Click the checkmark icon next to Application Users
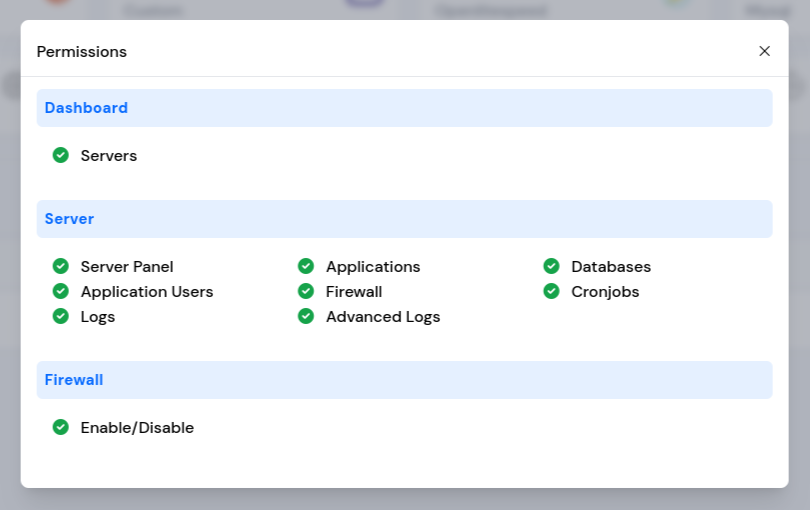Image resolution: width=810 pixels, height=510 pixels. pos(60,292)
